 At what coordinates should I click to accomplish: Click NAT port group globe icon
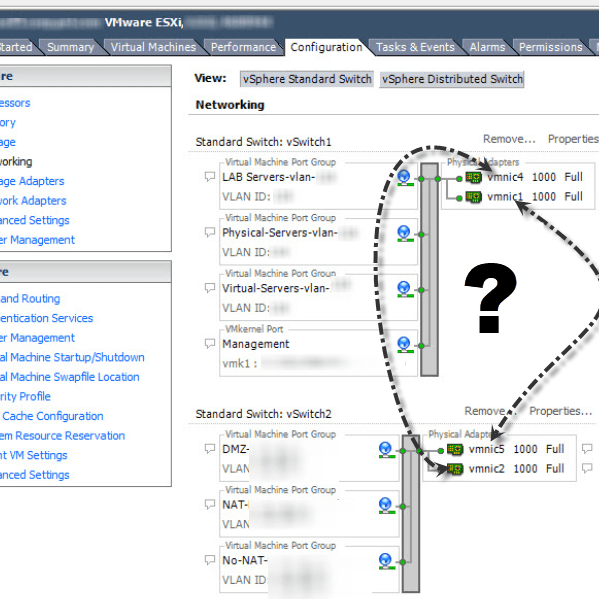tap(386, 505)
